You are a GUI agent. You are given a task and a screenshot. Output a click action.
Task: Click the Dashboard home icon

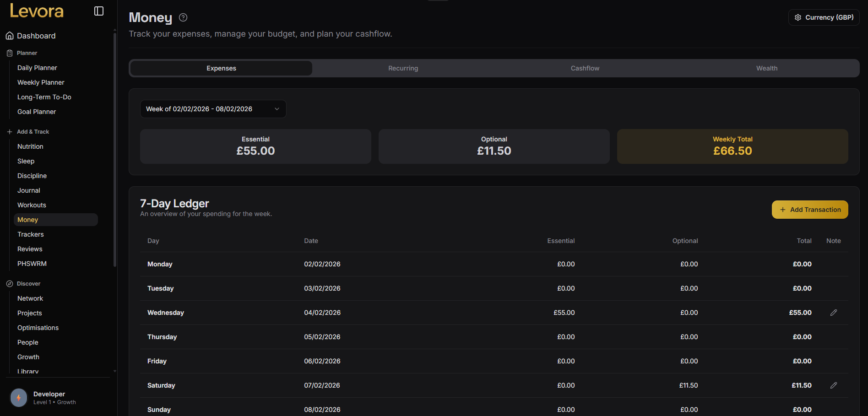pyautogui.click(x=10, y=35)
